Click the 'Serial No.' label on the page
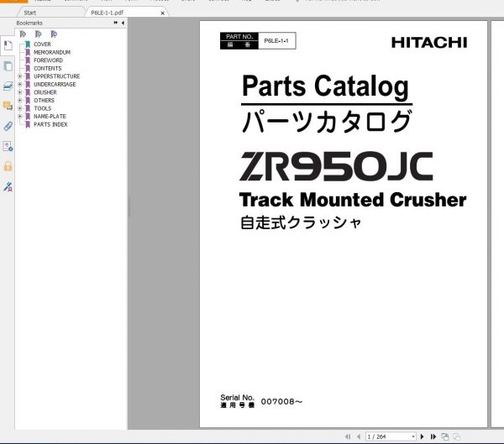 point(237,397)
